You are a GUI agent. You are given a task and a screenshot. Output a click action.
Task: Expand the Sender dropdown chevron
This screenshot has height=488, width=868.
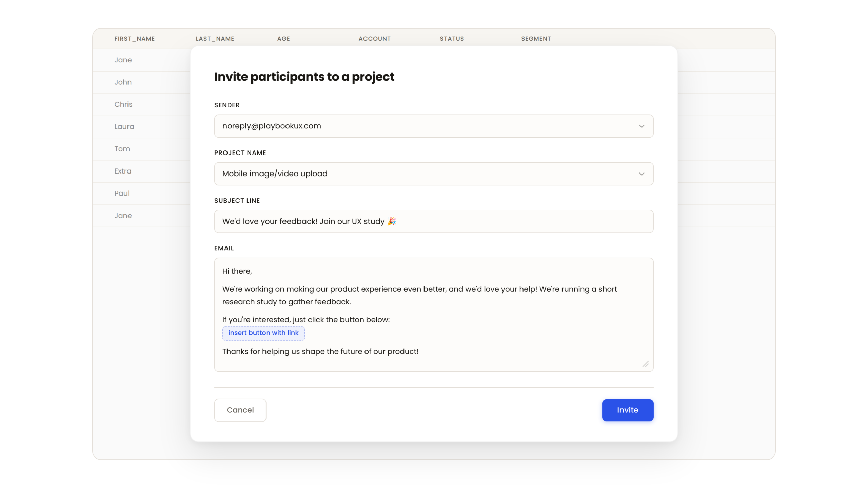coord(641,126)
